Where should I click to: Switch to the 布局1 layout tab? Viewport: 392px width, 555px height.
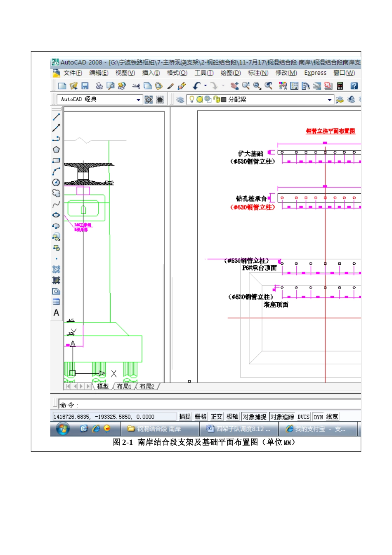[x=124, y=387]
